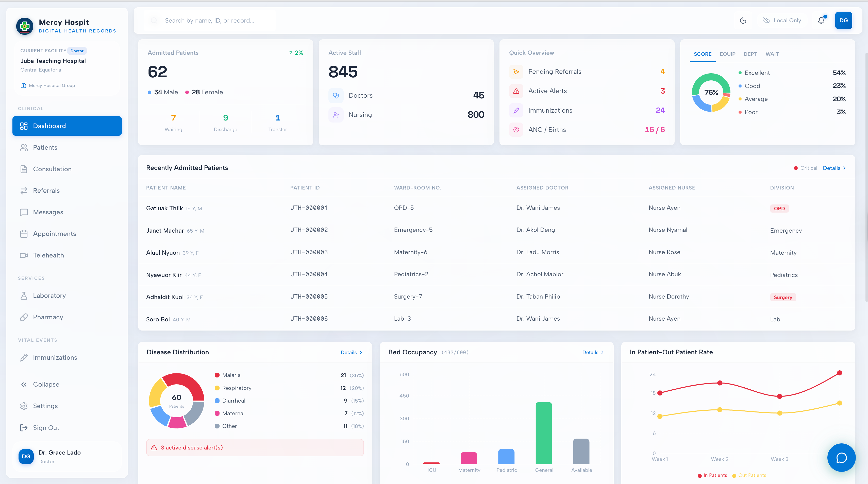Click the 76% score donut chart

click(711, 93)
